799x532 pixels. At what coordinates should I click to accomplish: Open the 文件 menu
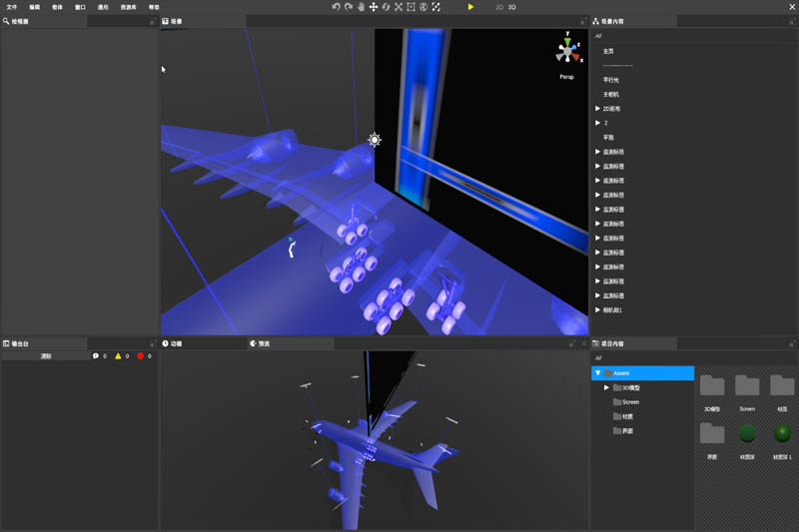pos(12,7)
